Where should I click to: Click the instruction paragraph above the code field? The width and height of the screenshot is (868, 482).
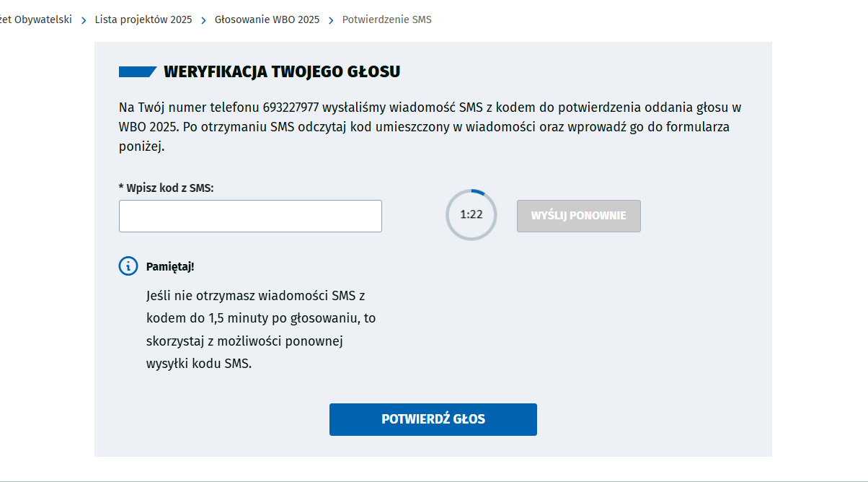pos(430,127)
